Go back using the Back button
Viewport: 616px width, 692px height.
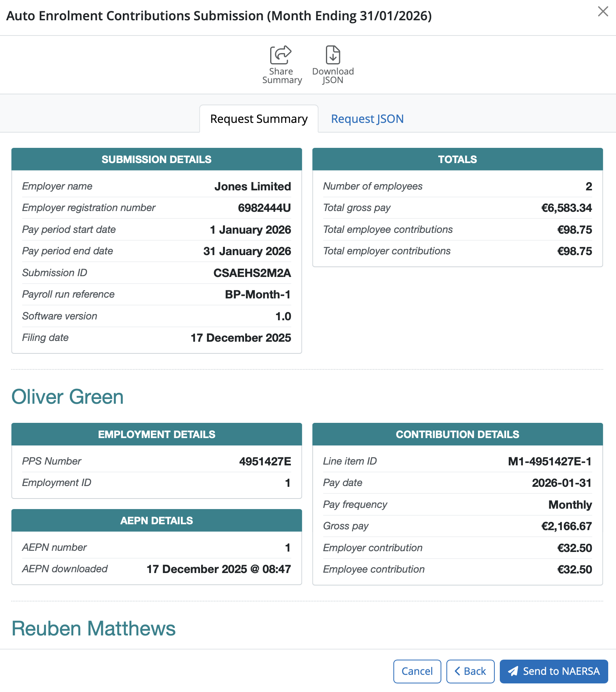(470, 671)
